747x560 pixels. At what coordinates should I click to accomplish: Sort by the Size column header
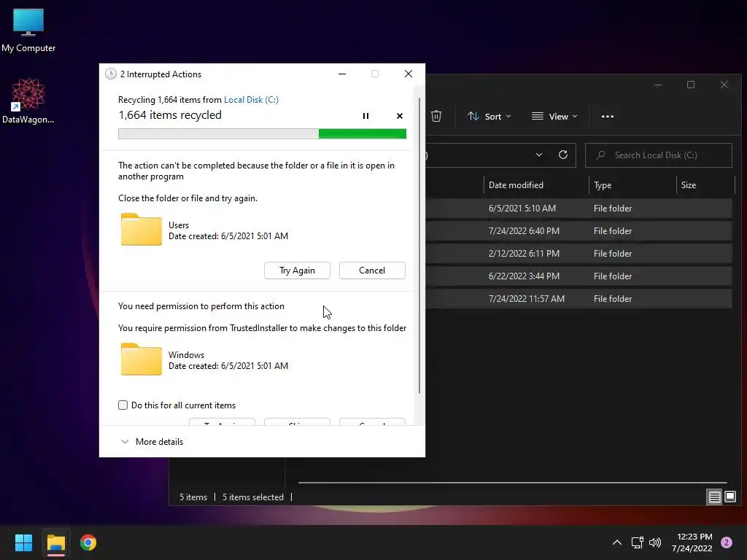tap(689, 185)
